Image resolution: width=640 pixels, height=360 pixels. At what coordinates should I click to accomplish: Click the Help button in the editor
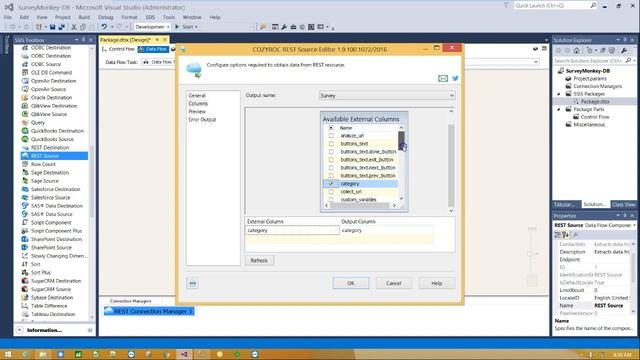(437, 283)
